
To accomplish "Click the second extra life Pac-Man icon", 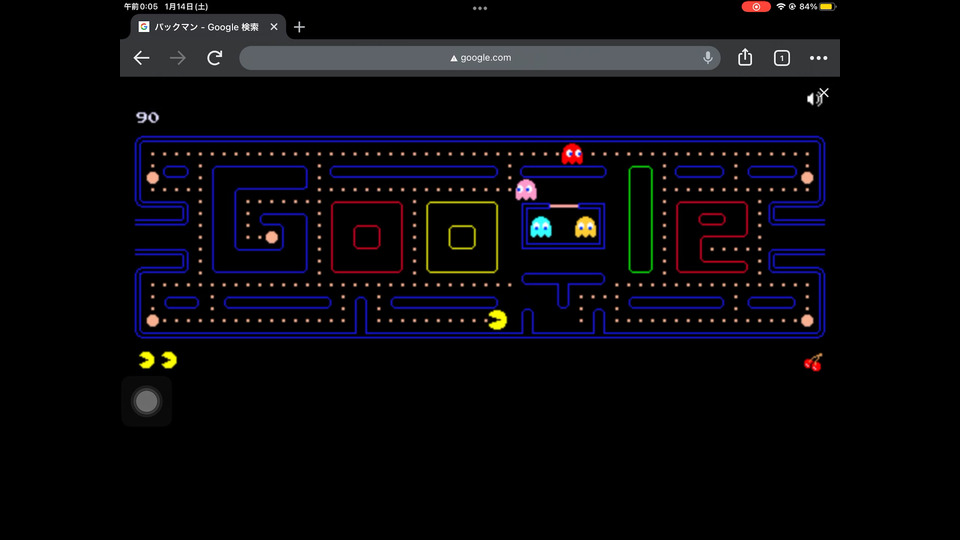I will 169,360.
